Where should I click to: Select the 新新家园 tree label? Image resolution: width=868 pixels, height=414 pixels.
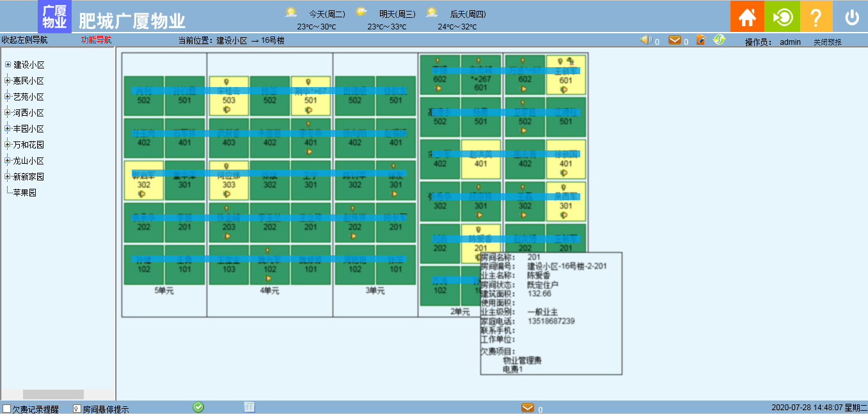[x=29, y=176]
